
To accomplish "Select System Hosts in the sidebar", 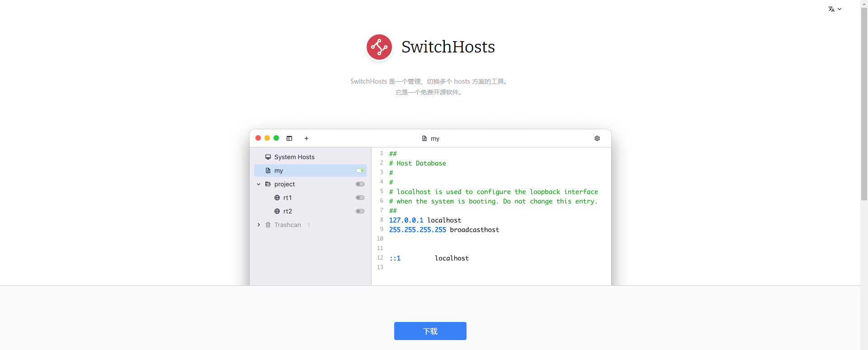I will pyautogui.click(x=310, y=157).
